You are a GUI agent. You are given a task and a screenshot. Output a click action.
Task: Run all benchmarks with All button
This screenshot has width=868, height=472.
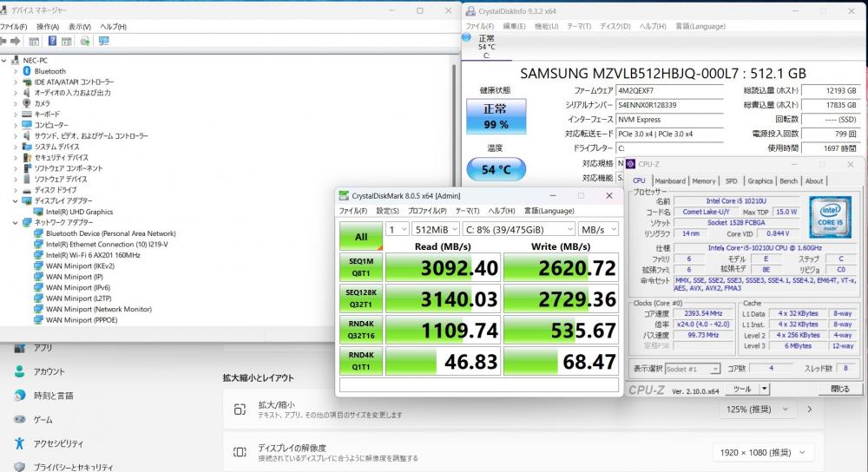(x=361, y=236)
